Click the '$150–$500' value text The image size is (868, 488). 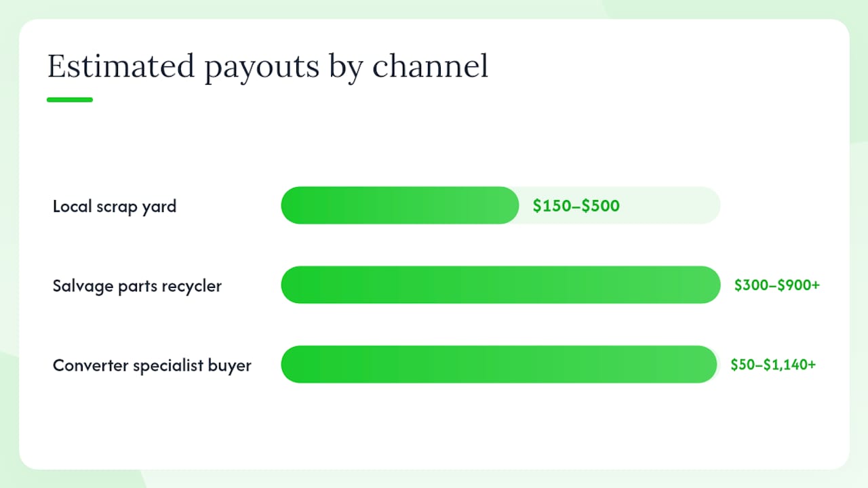tap(576, 206)
